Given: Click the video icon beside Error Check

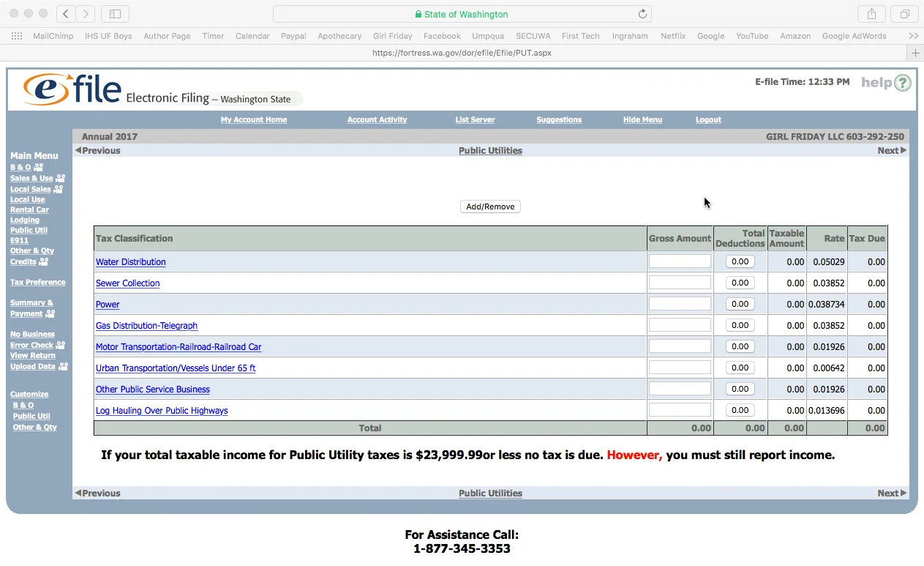Looking at the screenshot, I should click(60, 345).
